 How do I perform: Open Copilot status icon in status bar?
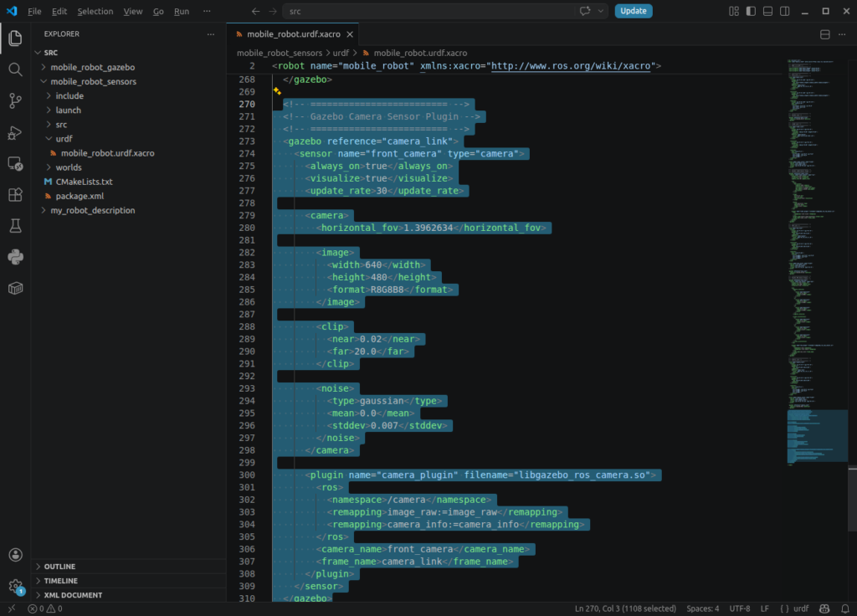pyautogui.click(x=824, y=608)
